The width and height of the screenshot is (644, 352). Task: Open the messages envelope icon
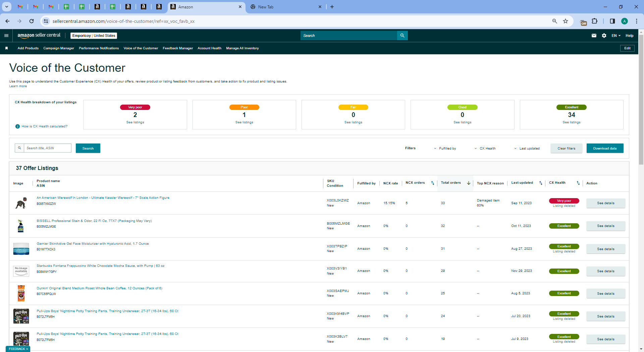pyautogui.click(x=594, y=36)
